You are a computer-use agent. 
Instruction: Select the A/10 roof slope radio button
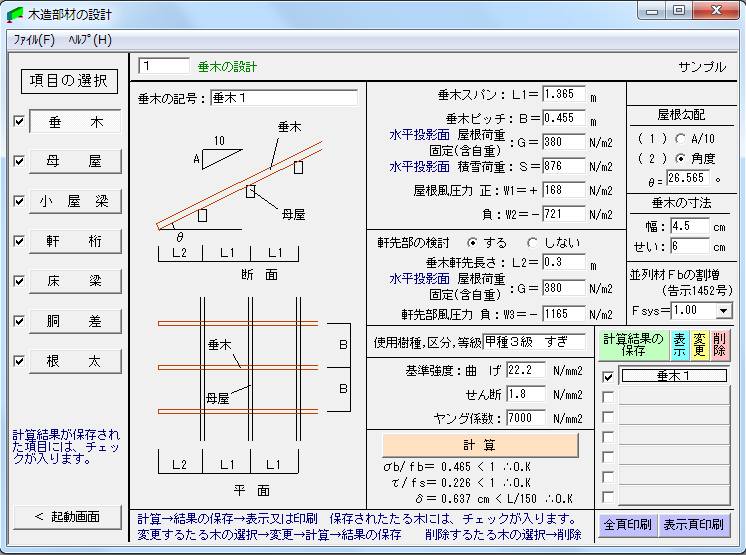click(681, 139)
